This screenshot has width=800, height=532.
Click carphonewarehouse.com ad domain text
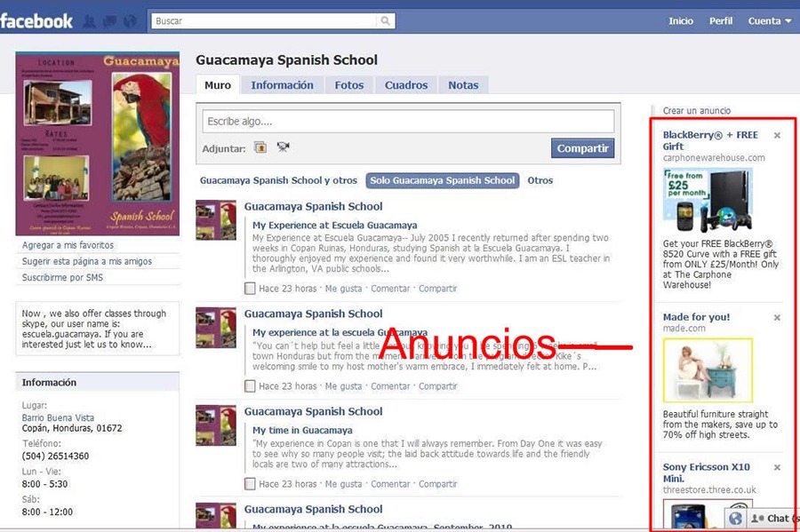(714, 158)
